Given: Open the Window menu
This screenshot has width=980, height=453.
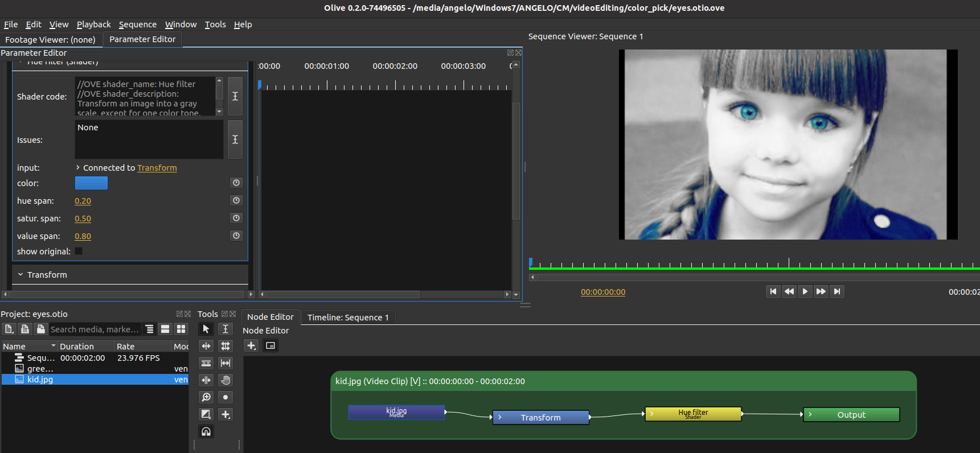Looking at the screenshot, I should 181,24.
